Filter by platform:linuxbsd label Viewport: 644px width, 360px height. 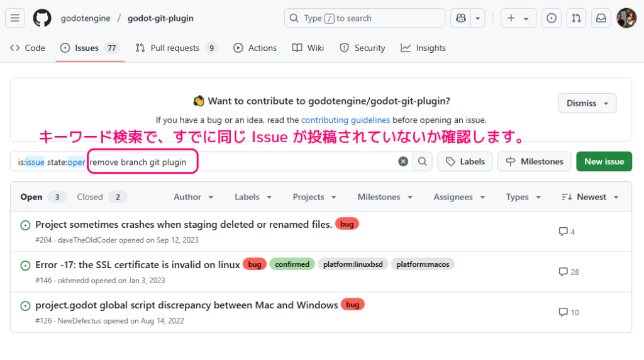353,264
